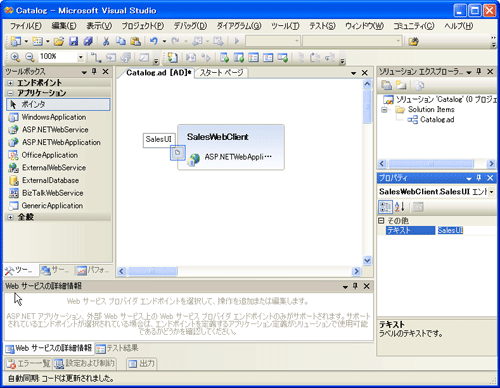The height and width of the screenshot is (388, 500).
Task: Open the document tab list dropdown arrow
Action: pyautogui.click(x=354, y=73)
